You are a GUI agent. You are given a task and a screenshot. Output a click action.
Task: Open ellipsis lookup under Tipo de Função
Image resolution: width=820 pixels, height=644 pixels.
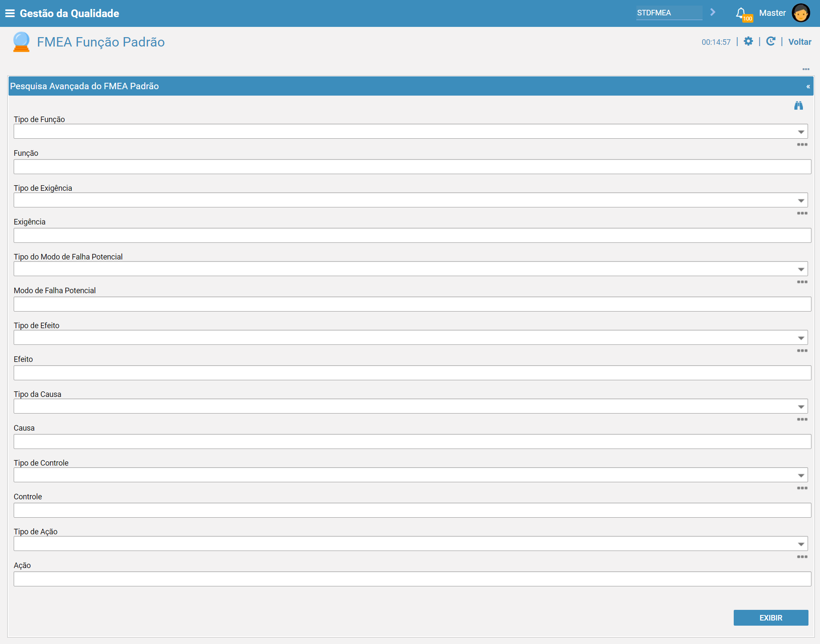802,145
